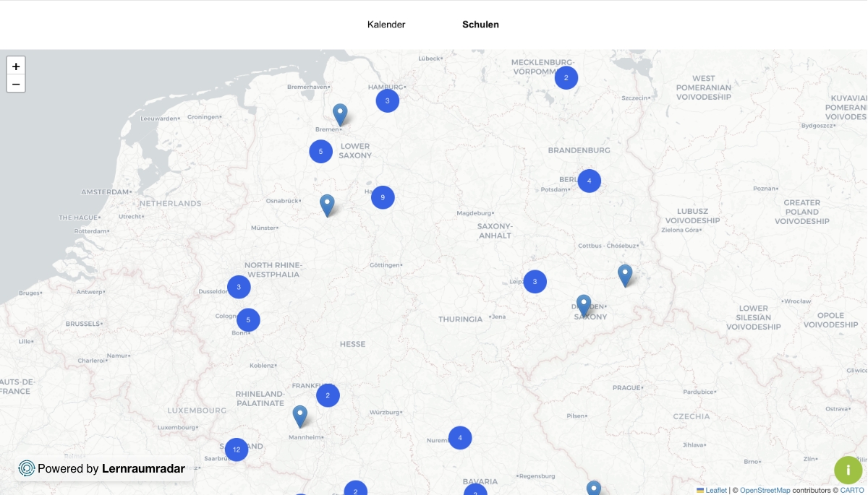The image size is (868, 495).
Task: Select the map pin near Bremen
Action: 340,114
